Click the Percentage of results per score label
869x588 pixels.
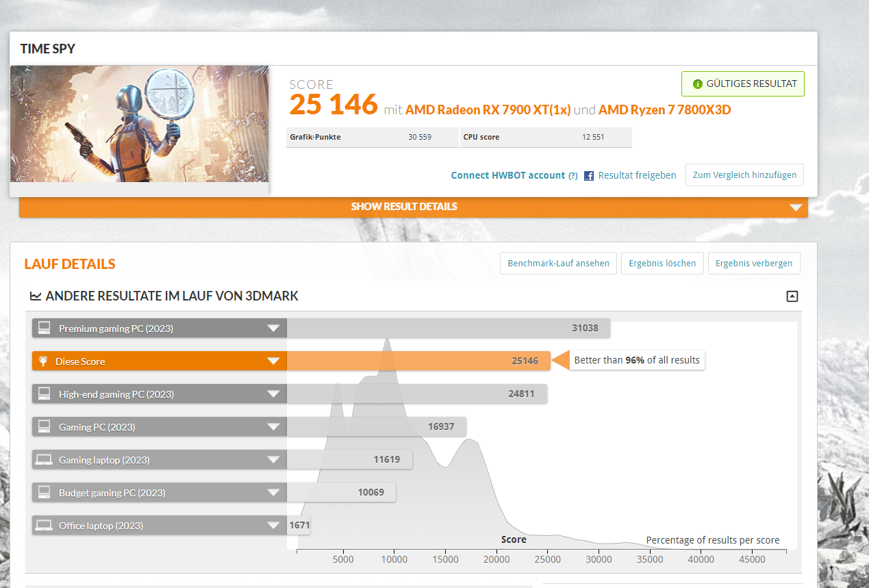coord(713,540)
